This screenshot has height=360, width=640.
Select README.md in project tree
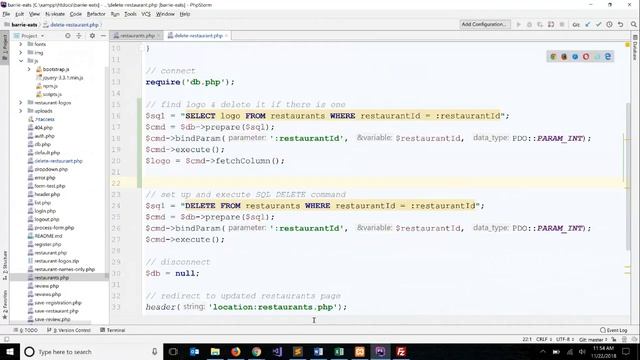point(48,236)
